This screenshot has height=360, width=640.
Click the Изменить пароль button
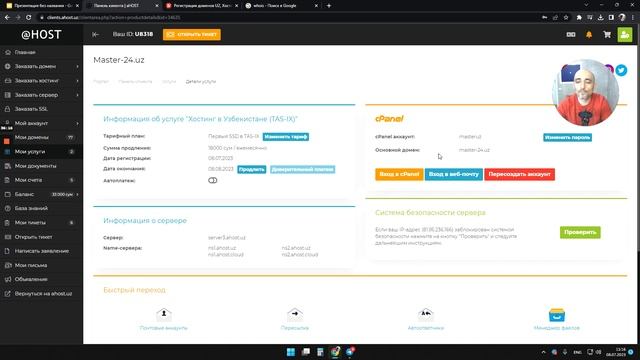click(567, 138)
